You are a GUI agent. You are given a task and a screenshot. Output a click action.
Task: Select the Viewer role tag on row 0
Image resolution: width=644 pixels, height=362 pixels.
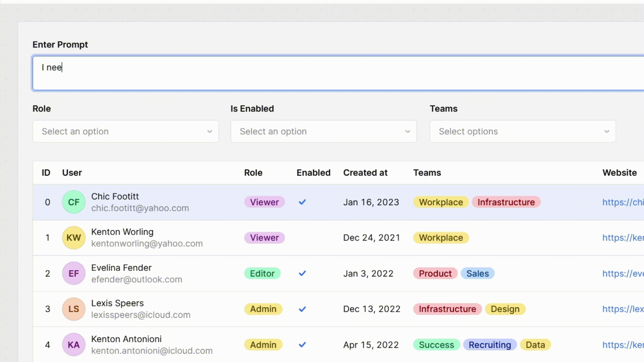pos(264,202)
